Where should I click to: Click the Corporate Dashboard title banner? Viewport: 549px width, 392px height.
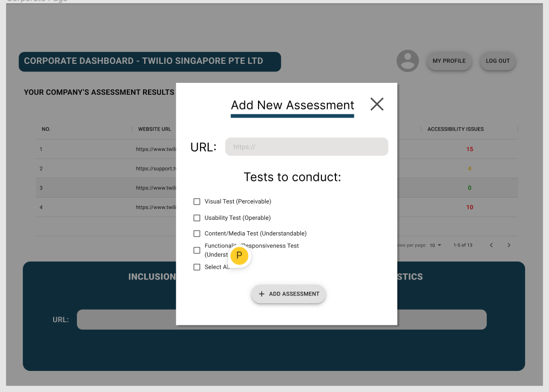pyautogui.click(x=150, y=62)
